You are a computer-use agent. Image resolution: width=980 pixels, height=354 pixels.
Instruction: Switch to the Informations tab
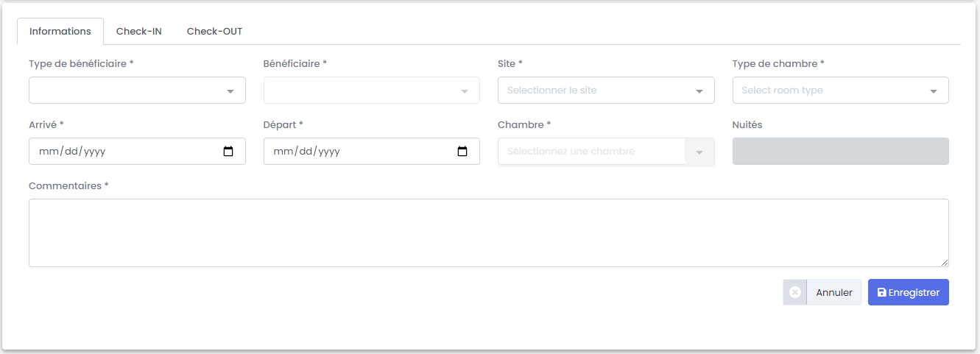coord(60,32)
